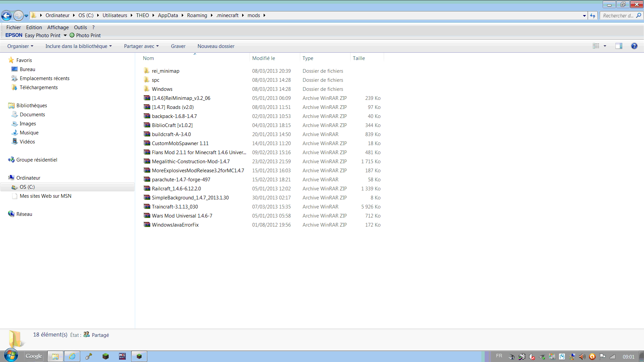Open Windows Explorer from the taskbar
This screenshot has width=644, height=362.
(55, 356)
